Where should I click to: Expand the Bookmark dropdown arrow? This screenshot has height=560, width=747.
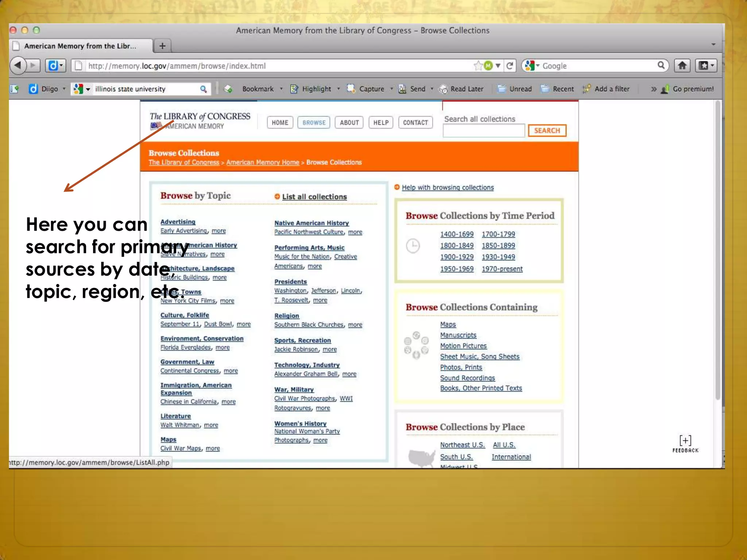[x=281, y=89]
